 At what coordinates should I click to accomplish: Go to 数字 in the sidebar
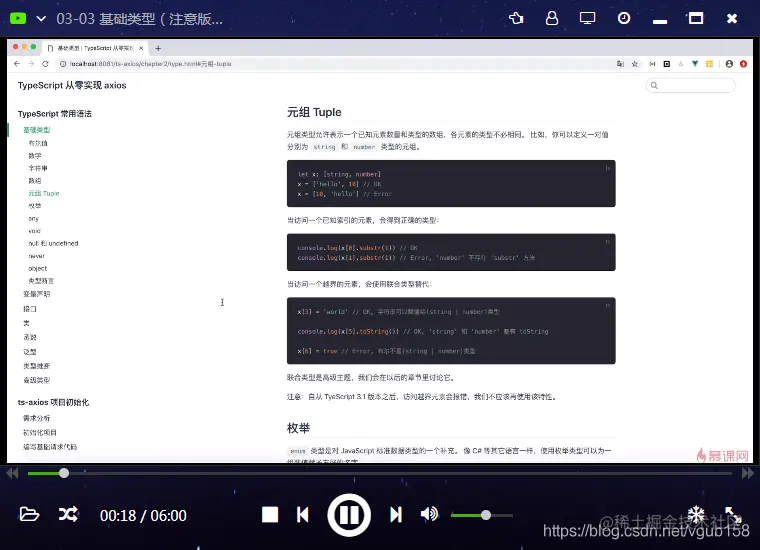[x=35, y=156]
